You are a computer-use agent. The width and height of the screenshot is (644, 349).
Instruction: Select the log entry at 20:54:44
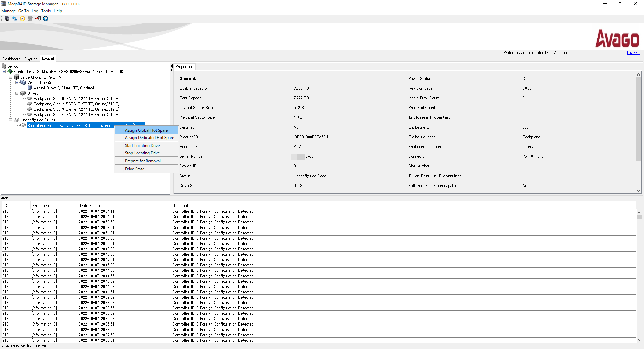(319, 211)
